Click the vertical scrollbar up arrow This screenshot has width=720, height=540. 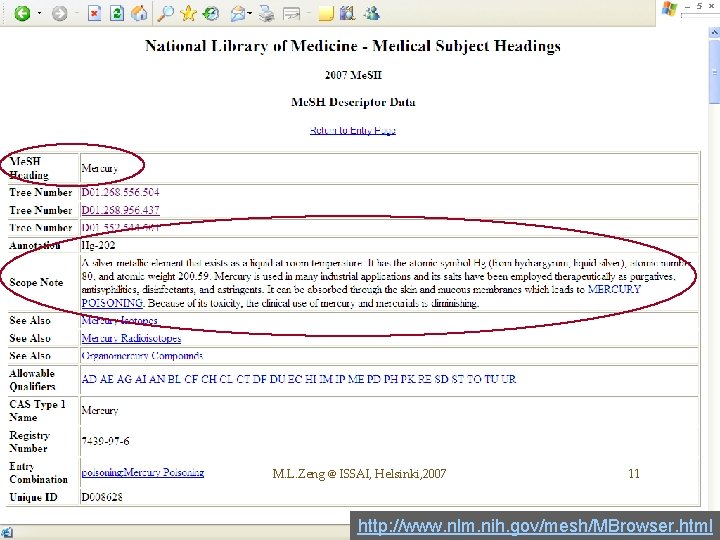(714, 33)
